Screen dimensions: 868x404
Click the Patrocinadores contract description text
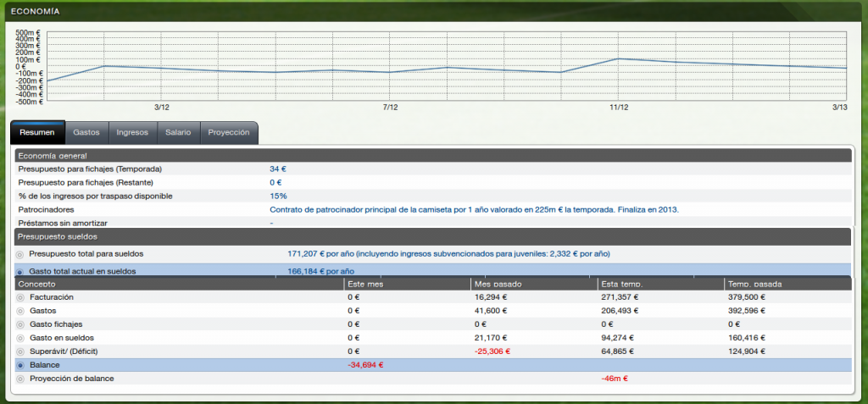click(473, 210)
